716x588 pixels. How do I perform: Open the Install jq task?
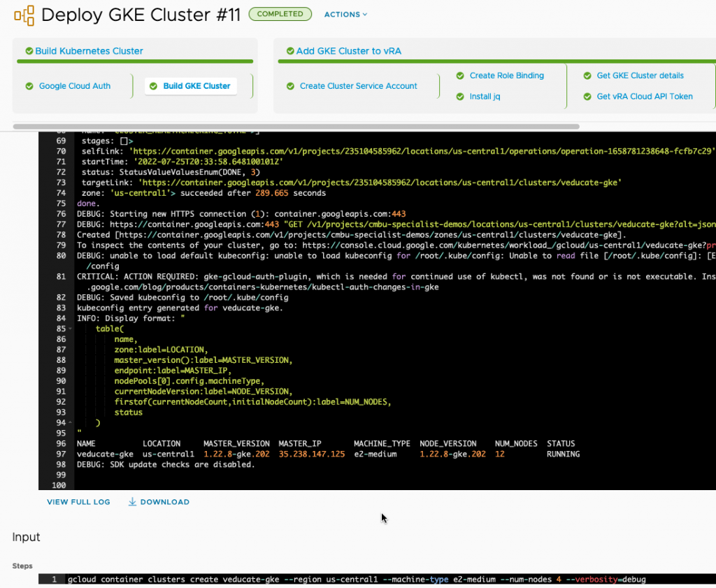[485, 96]
